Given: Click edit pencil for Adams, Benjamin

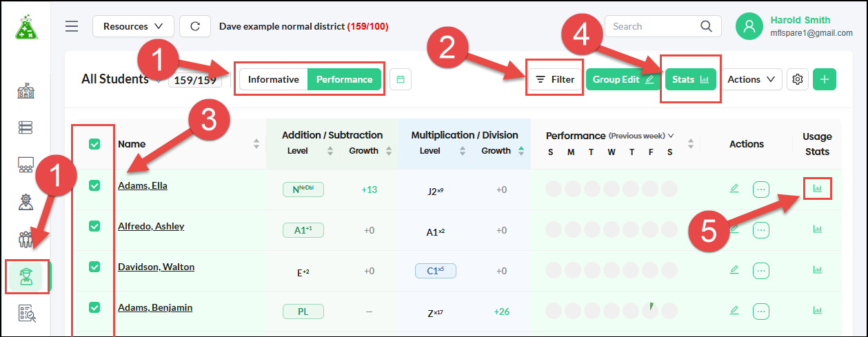Looking at the screenshot, I should pos(734,310).
